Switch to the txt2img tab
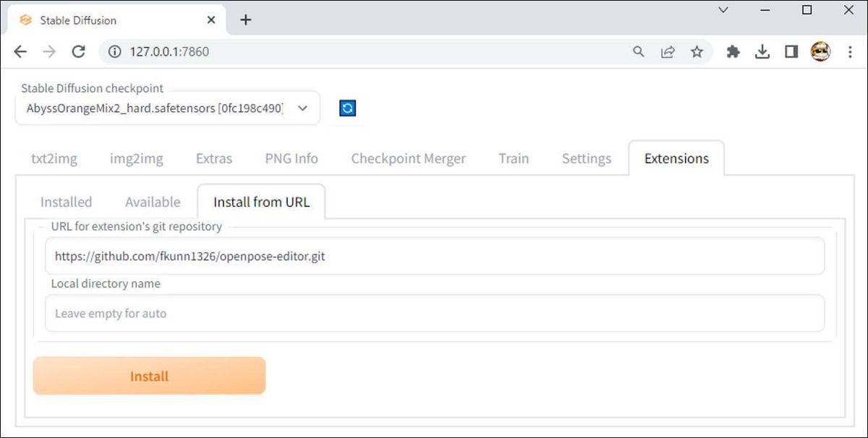868x438 pixels. 54,158
